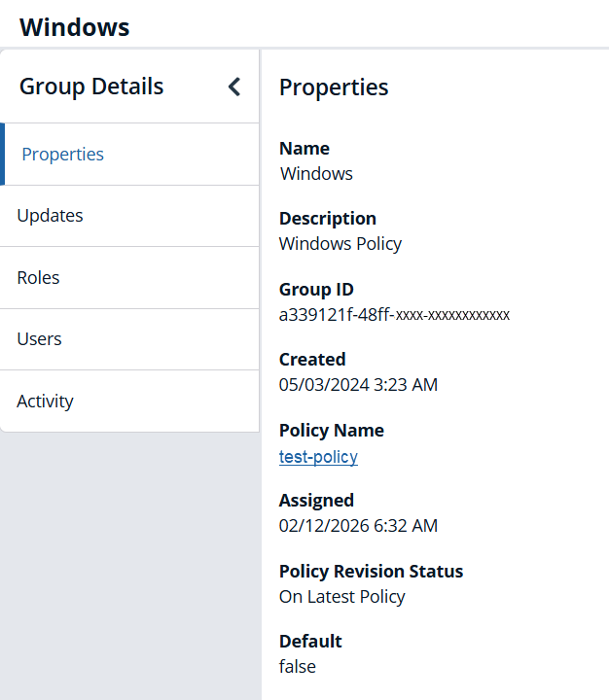Click the Default label
The height and width of the screenshot is (700, 609).
tap(310, 642)
